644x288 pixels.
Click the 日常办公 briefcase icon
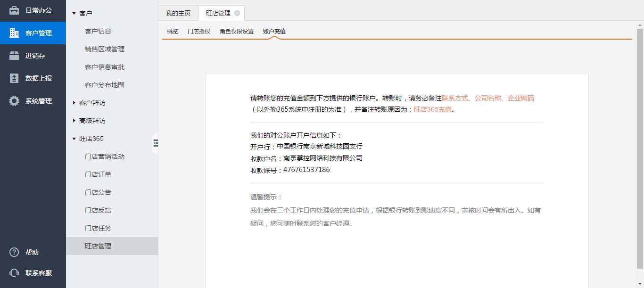tap(14, 10)
